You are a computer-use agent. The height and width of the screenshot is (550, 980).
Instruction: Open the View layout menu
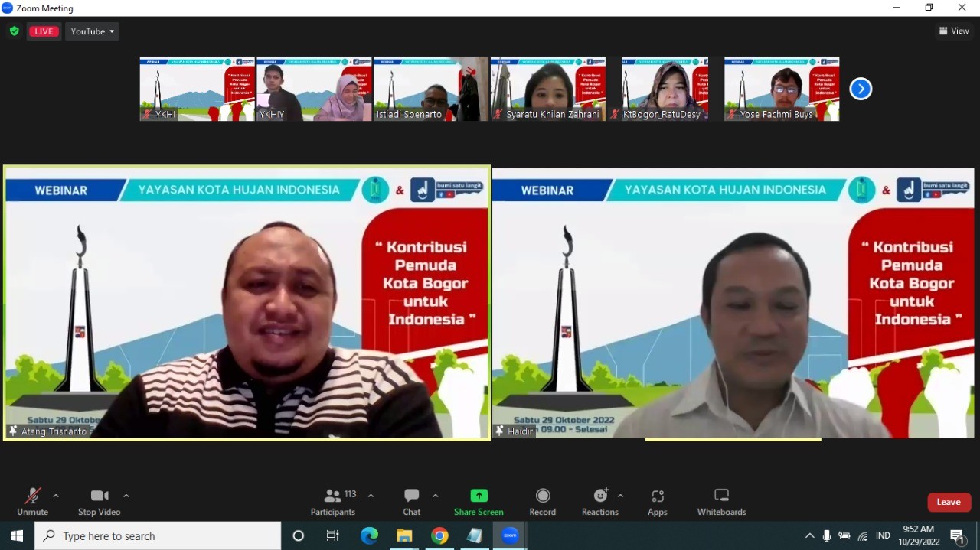954,31
